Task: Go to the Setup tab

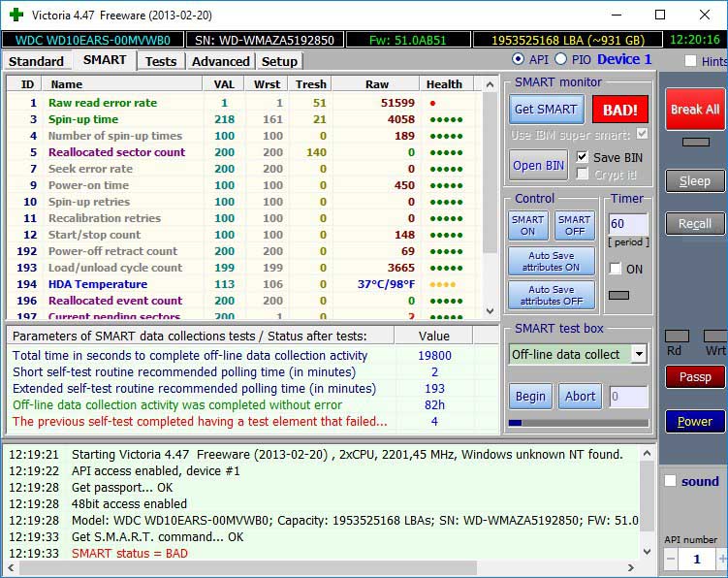Action: click(279, 61)
